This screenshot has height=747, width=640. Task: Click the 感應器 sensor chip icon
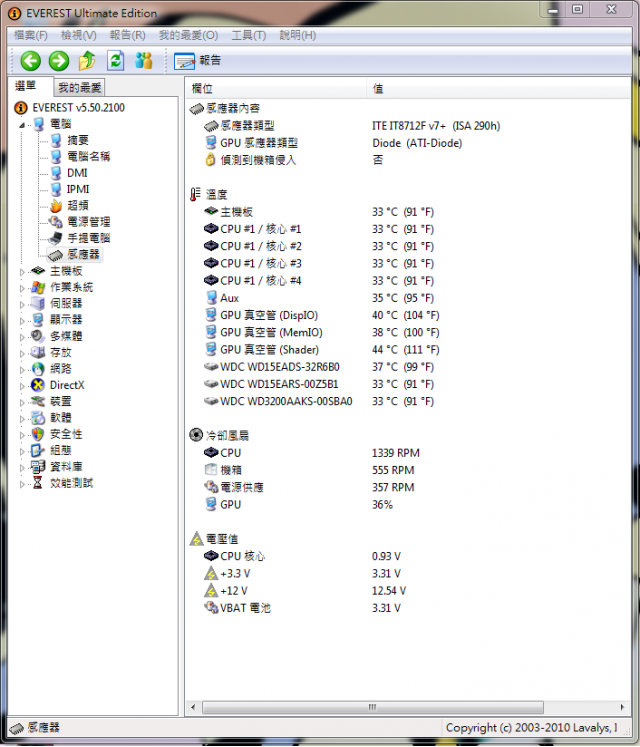tap(56, 255)
